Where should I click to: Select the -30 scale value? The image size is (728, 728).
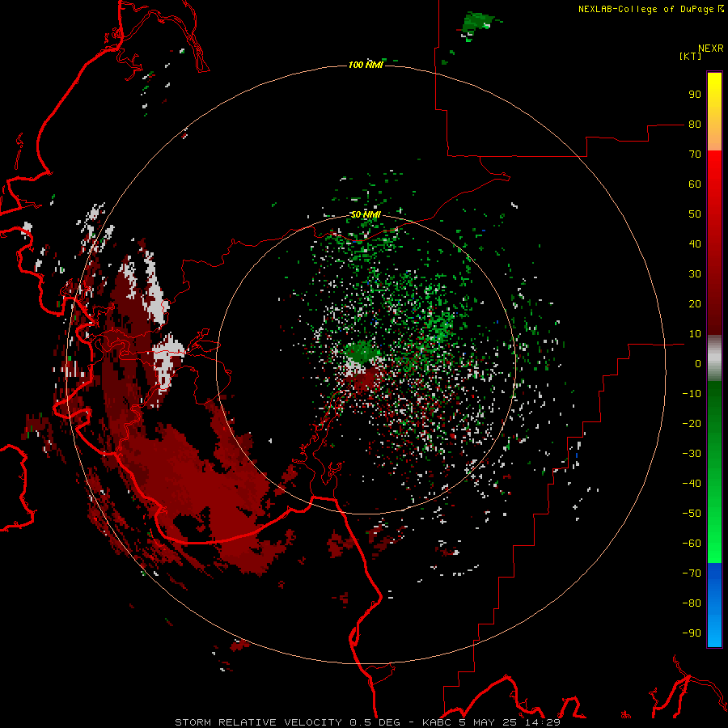pyautogui.click(x=692, y=454)
